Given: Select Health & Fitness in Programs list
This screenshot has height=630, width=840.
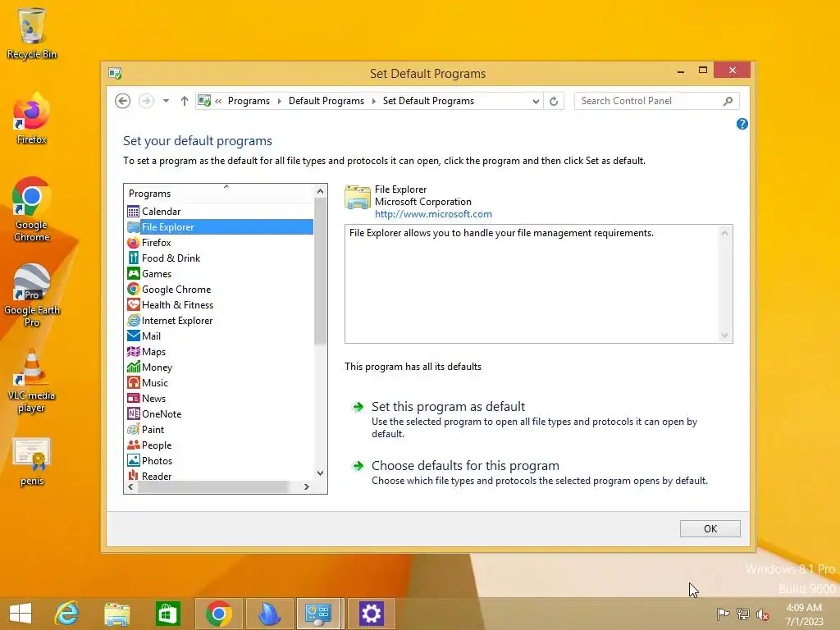Looking at the screenshot, I should tap(220, 304).
